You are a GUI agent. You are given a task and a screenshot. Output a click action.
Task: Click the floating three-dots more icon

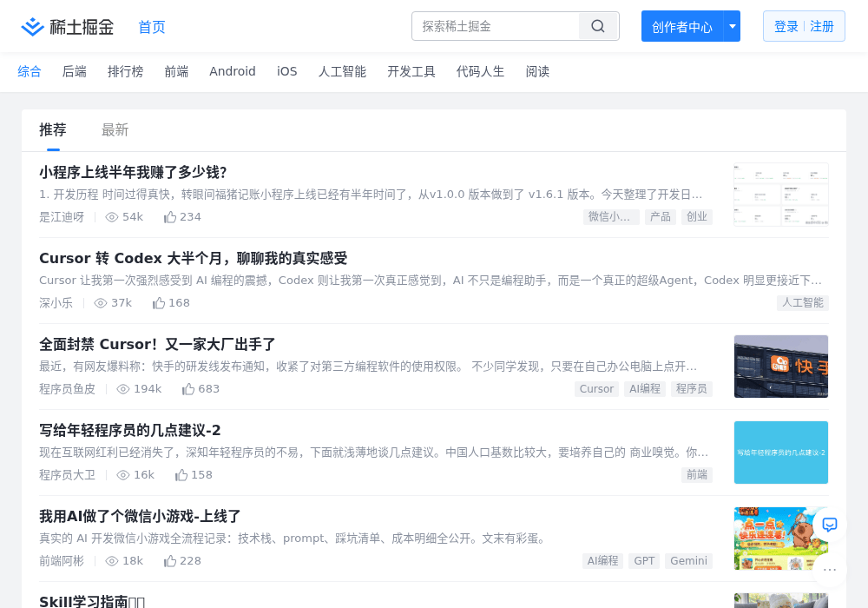click(829, 570)
